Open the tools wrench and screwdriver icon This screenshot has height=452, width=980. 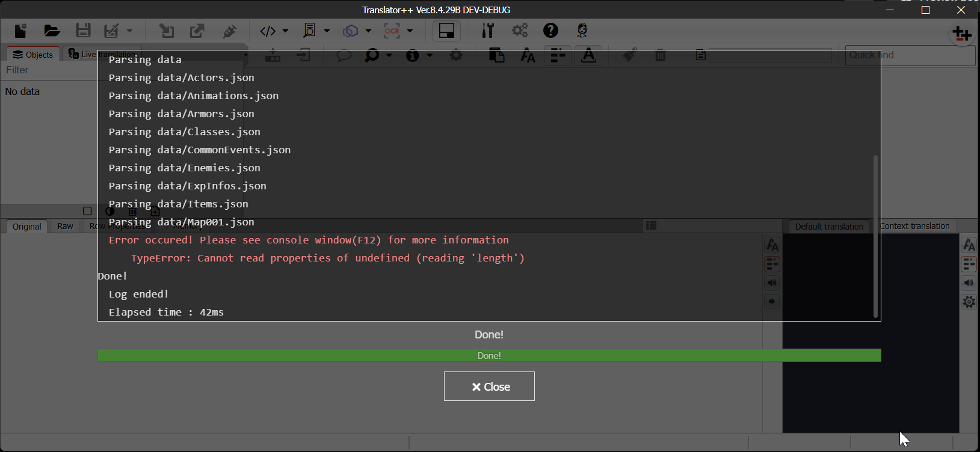tap(488, 31)
